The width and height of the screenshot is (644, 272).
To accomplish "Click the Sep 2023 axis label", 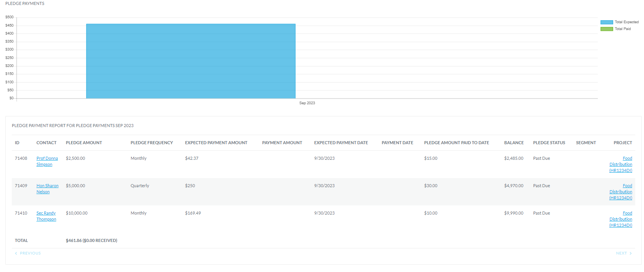I will [x=307, y=103].
